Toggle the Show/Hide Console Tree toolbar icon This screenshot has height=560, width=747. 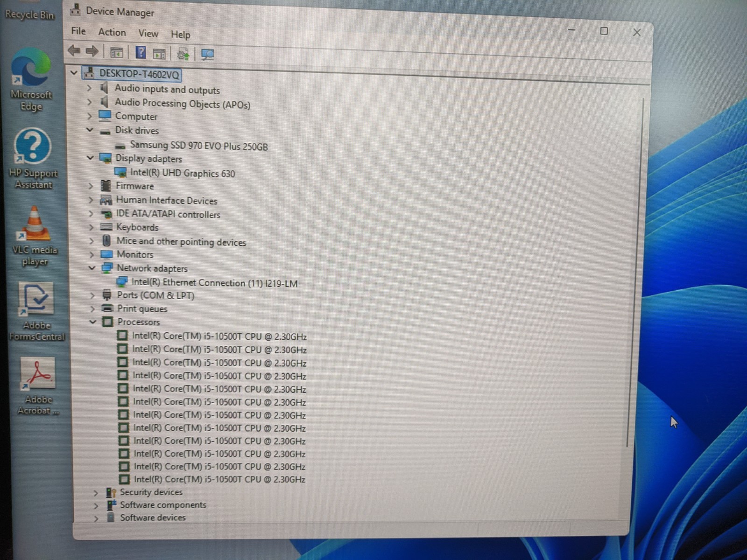coord(116,52)
